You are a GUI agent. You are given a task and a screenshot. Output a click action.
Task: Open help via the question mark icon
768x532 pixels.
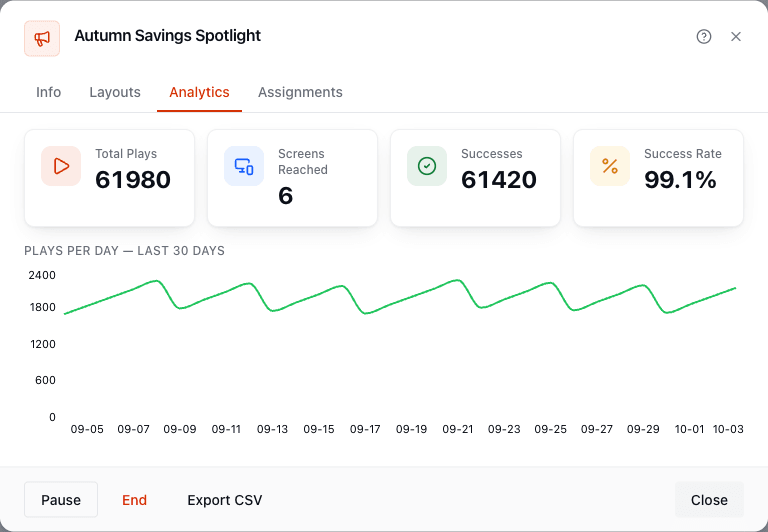click(704, 37)
